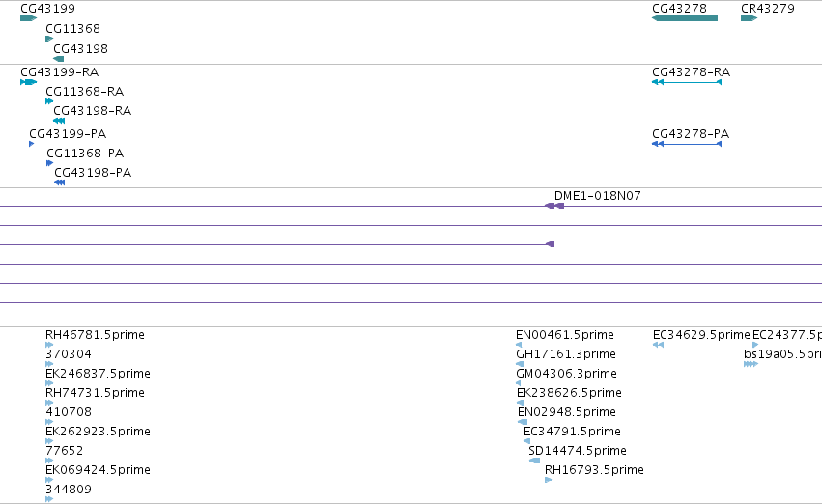The image size is (822, 504).
Task: Open the CG11368 gene label
Action: tap(72, 29)
